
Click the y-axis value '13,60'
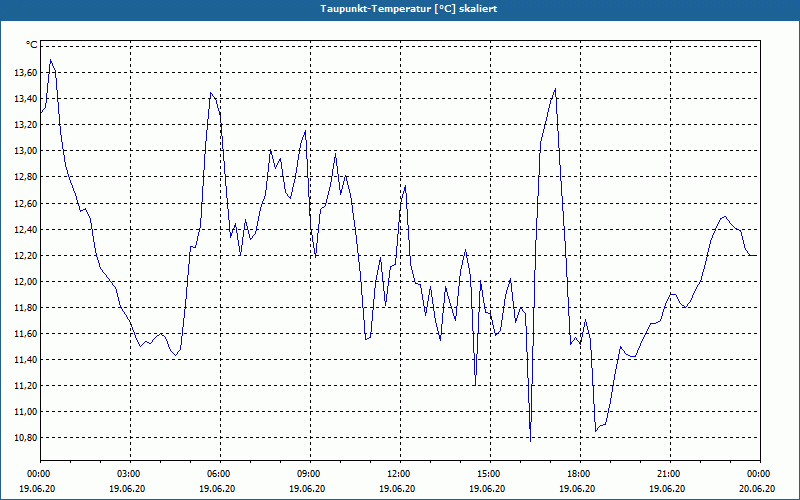click(x=26, y=73)
